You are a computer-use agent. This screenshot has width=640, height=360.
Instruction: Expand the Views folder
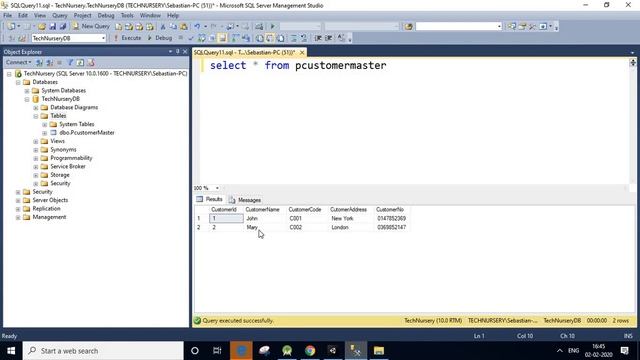click(x=36, y=142)
